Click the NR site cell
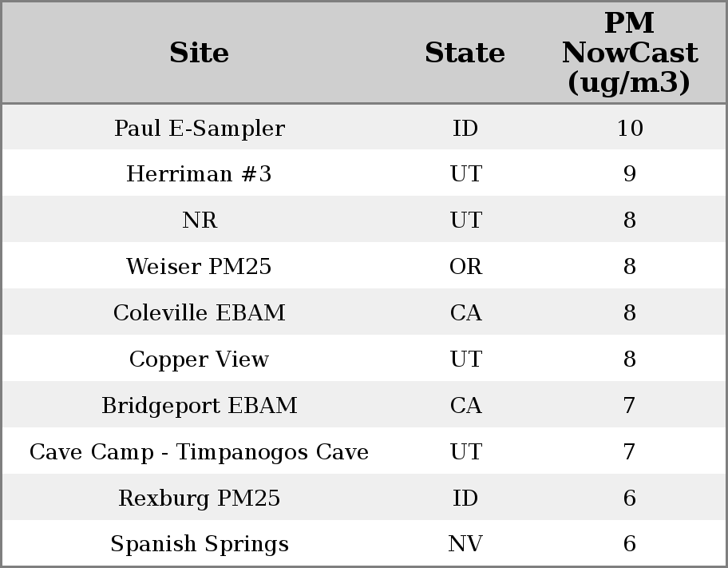 (199, 220)
